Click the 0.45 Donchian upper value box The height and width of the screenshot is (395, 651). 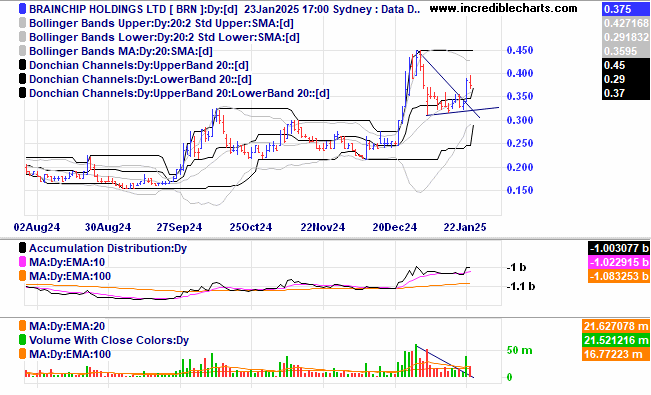click(625, 65)
